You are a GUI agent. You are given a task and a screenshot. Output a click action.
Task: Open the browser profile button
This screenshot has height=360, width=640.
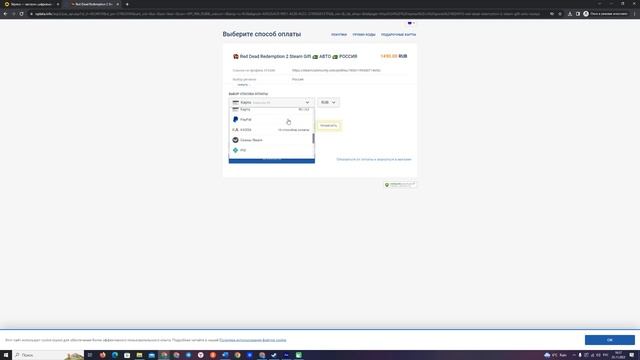click(605, 13)
